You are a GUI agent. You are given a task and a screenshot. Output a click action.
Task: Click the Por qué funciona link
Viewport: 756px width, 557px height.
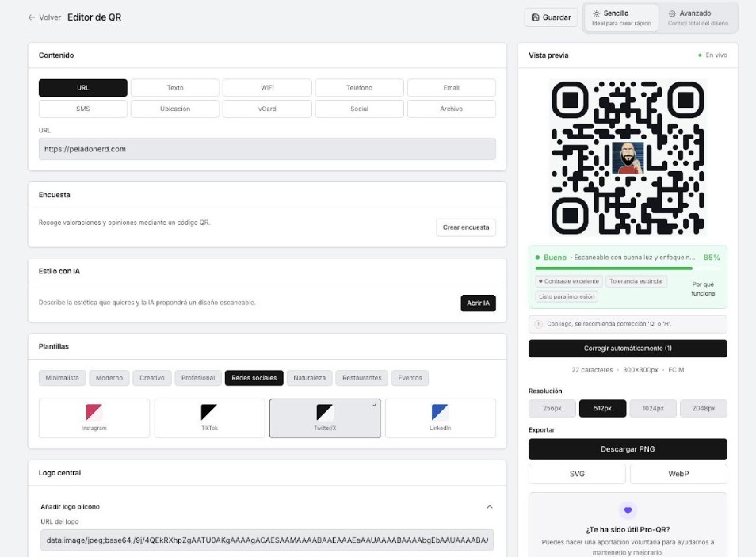(x=703, y=289)
